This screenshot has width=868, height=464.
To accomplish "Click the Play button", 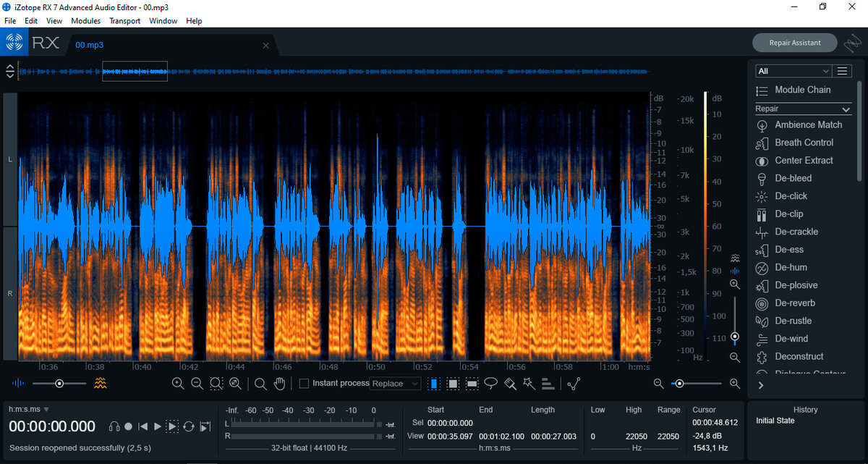I will [158, 426].
